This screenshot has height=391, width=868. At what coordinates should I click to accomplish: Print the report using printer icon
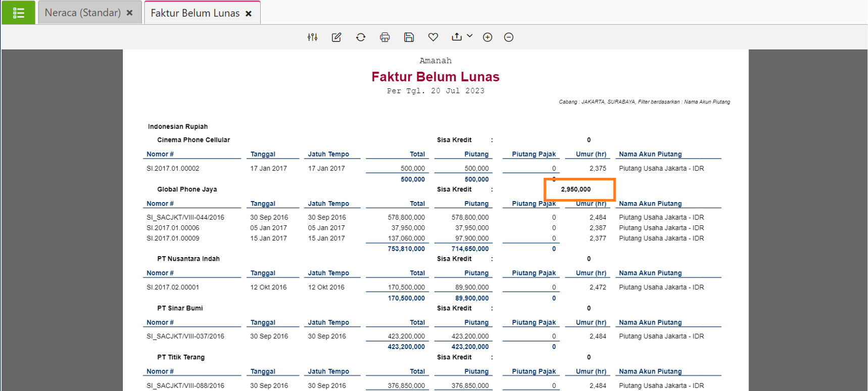pyautogui.click(x=385, y=37)
